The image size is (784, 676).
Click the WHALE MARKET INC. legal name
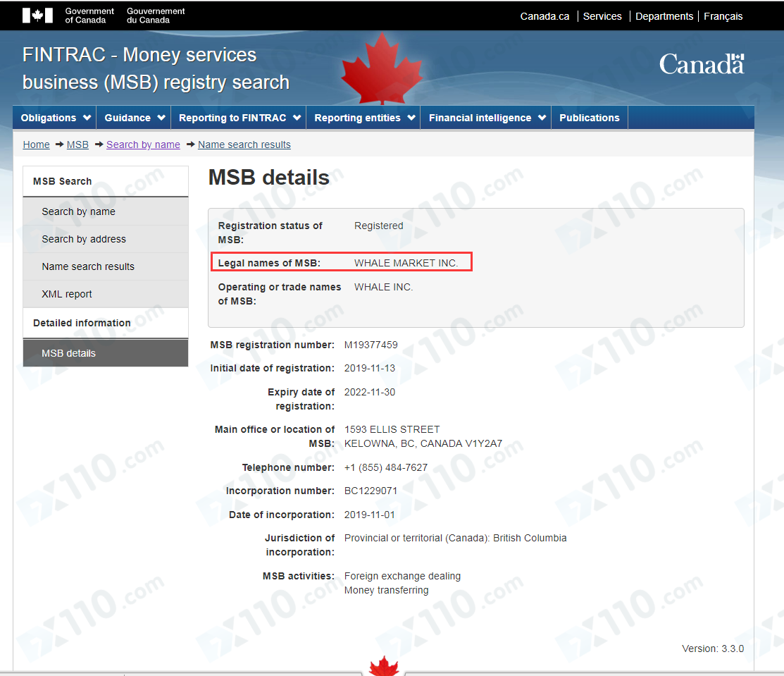click(x=406, y=263)
